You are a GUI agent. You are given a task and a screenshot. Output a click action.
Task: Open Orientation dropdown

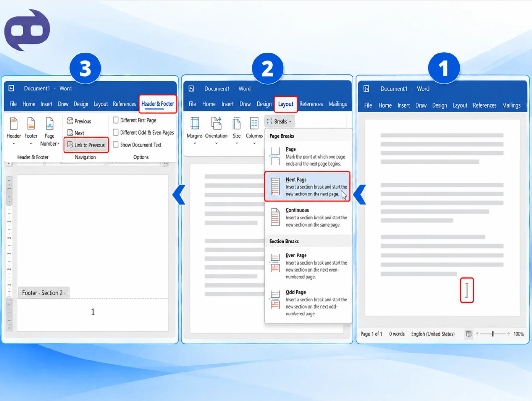[x=216, y=131]
